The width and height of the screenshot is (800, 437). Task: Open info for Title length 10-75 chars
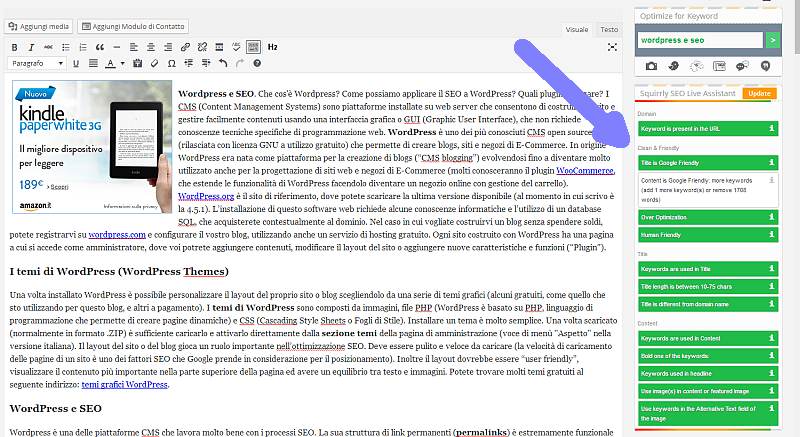tap(771, 287)
